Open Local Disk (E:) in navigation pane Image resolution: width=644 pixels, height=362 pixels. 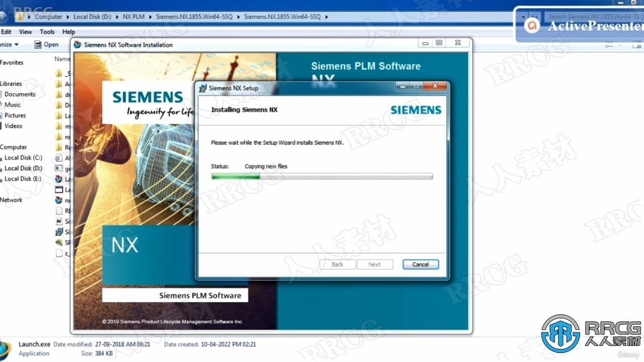pos(23,179)
